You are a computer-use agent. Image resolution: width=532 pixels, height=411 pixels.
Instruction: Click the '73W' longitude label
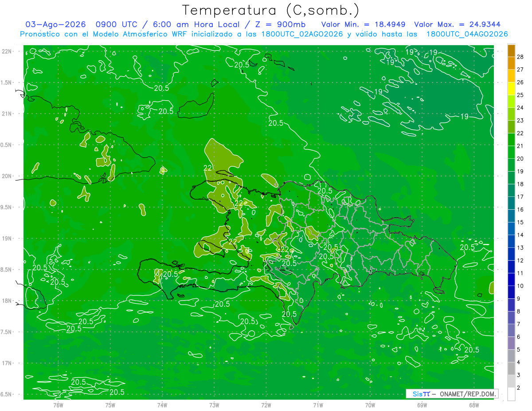pyautogui.click(x=214, y=405)
